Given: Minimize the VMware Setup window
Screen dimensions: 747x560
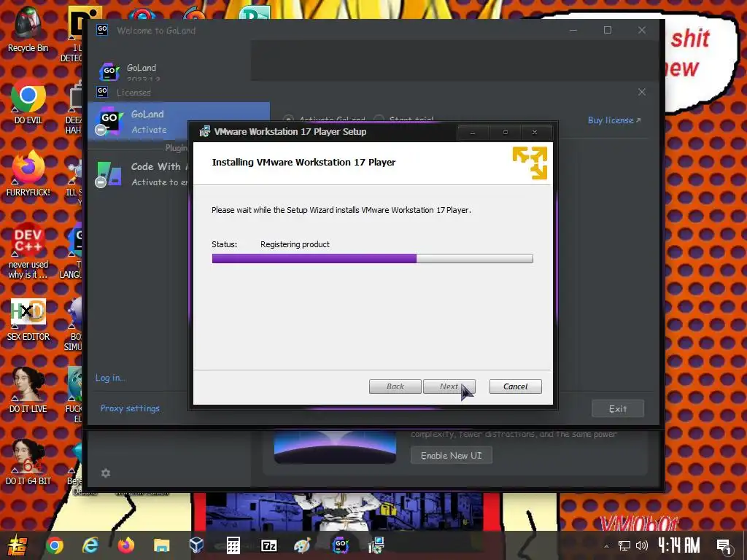Looking at the screenshot, I should tap(473, 133).
